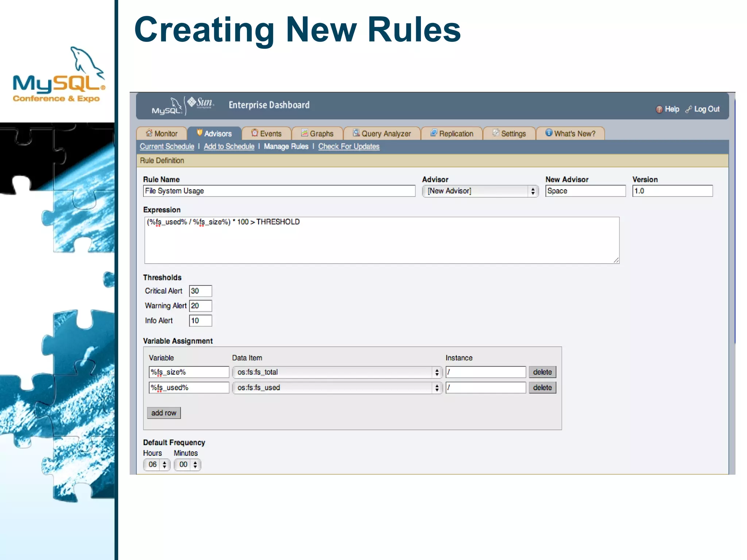Click the Advisors shield icon
This screenshot has height=560, width=747.
click(x=200, y=133)
